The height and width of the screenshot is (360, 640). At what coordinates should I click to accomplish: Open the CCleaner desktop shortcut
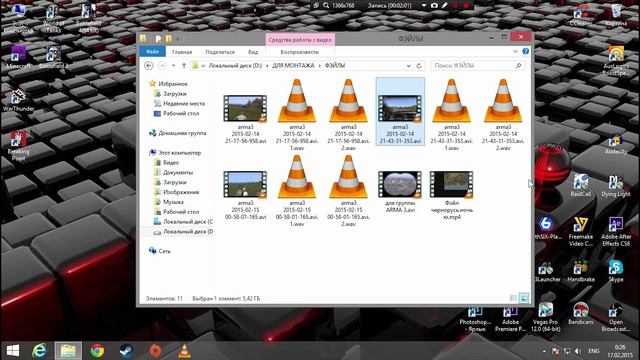click(x=580, y=16)
